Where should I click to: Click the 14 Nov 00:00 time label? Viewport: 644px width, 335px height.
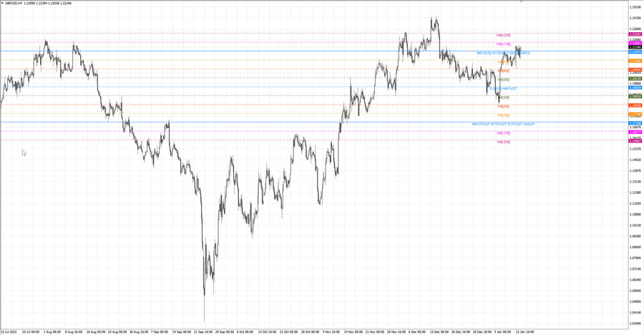[353, 331]
